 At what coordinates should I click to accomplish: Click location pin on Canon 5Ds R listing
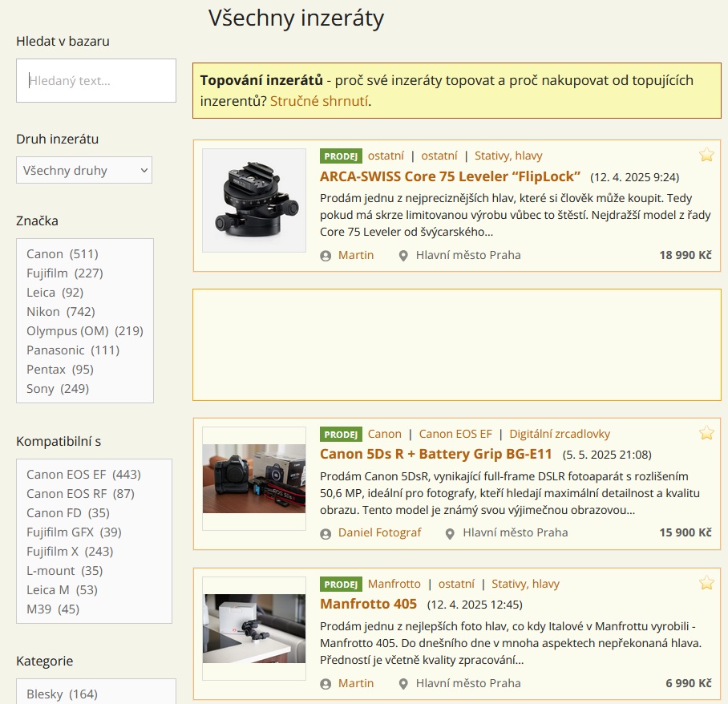pos(450,534)
